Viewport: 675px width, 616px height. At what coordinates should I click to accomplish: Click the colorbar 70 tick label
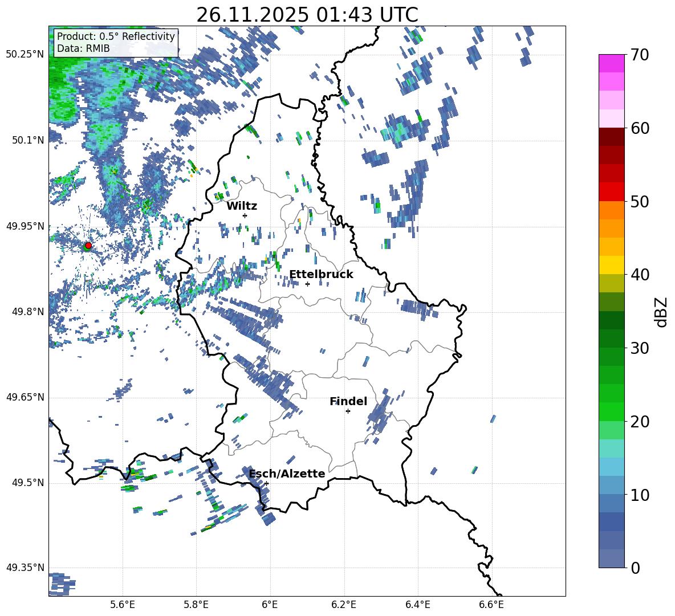(x=640, y=55)
